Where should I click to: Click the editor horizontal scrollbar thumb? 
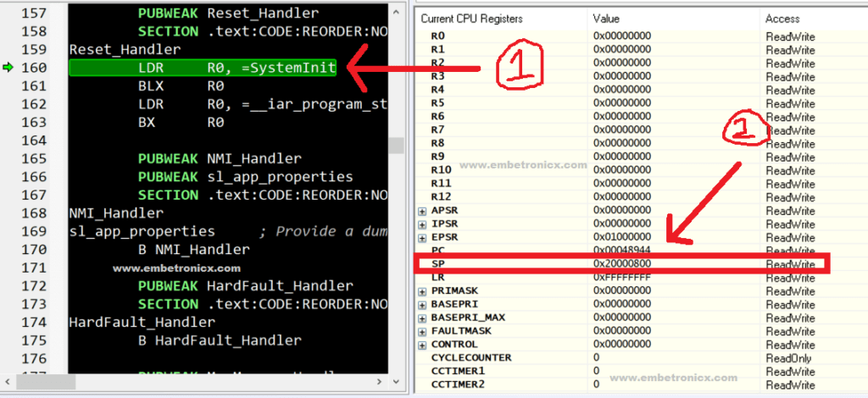tap(46, 382)
